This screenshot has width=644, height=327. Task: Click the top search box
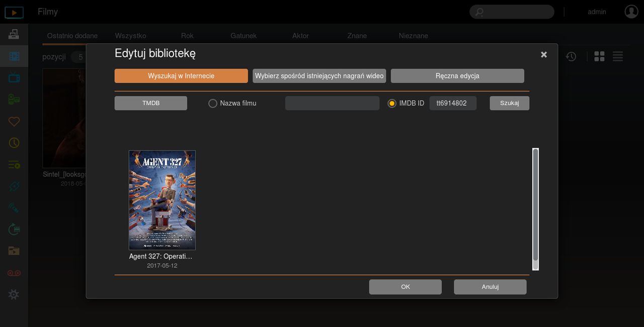coord(512,12)
